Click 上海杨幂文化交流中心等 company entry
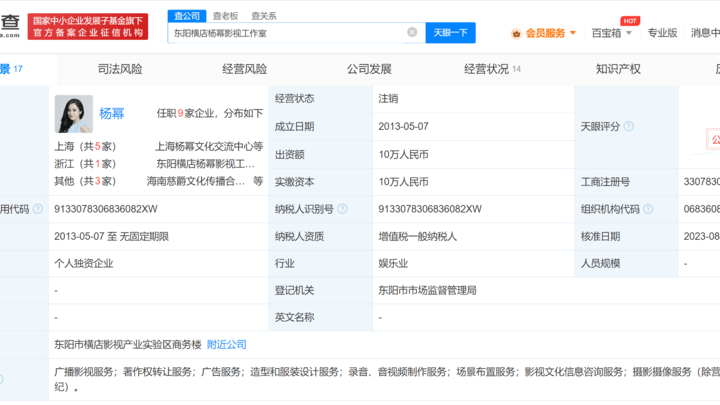 click(x=209, y=146)
